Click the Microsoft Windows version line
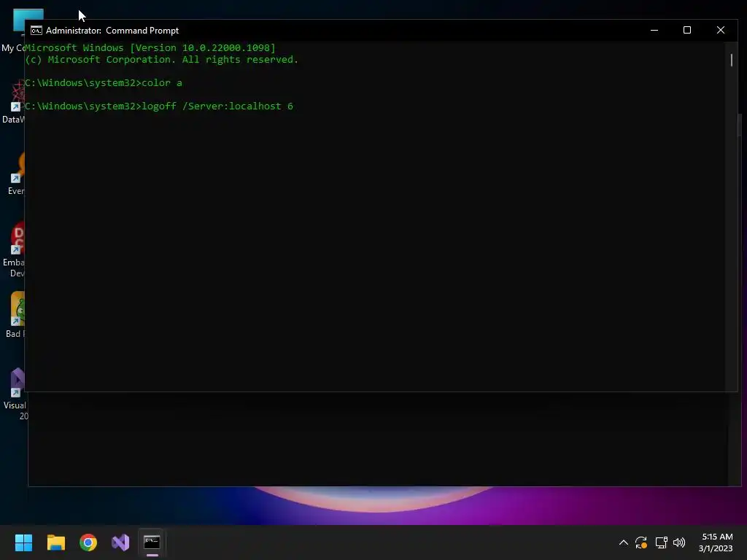747x560 pixels. pos(150,47)
